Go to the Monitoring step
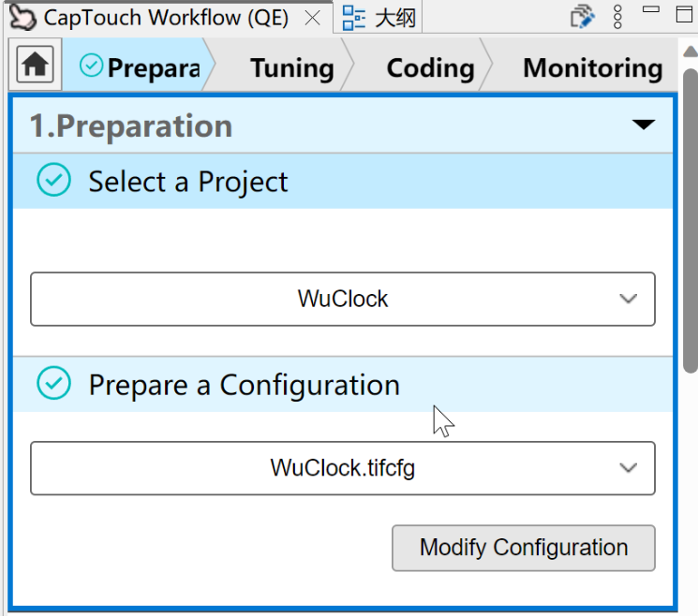698x616 pixels. pos(592,67)
